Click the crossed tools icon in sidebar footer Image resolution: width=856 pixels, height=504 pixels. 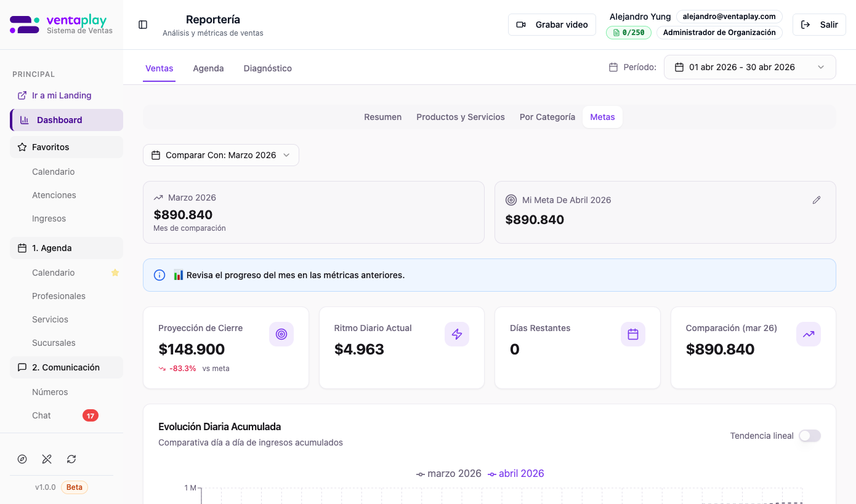pos(47,459)
